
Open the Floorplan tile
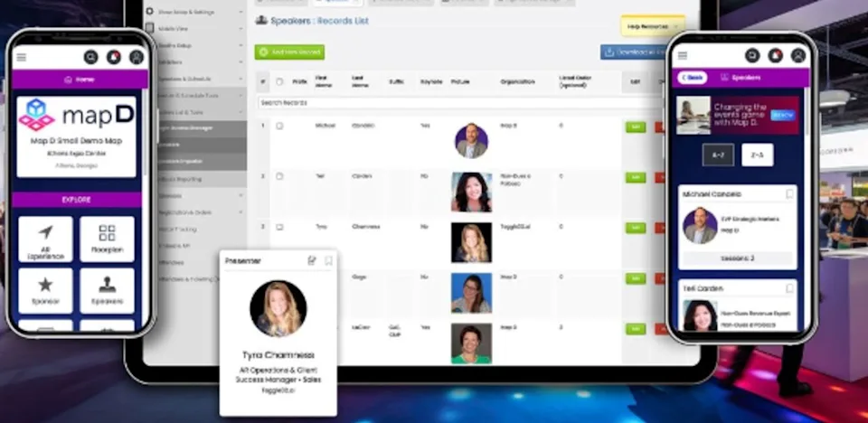click(x=107, y=239)
